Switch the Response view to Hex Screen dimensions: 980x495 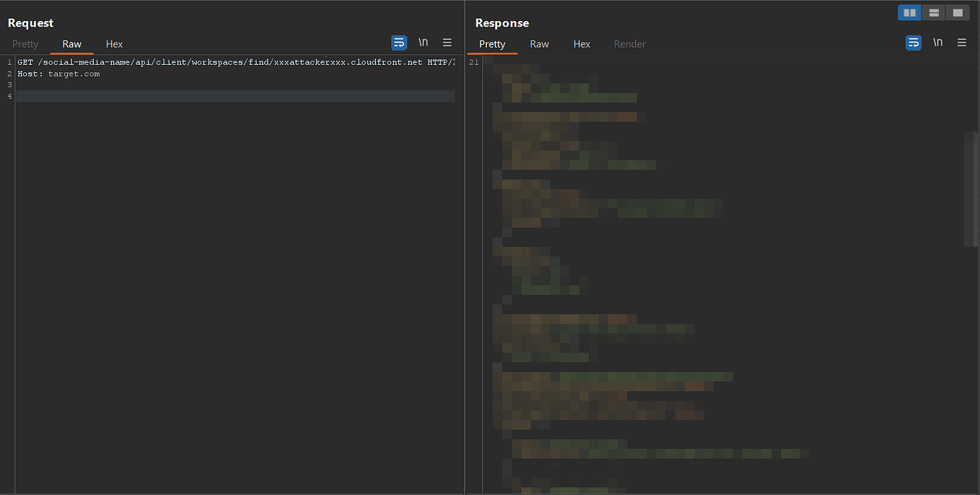[582, 44]
